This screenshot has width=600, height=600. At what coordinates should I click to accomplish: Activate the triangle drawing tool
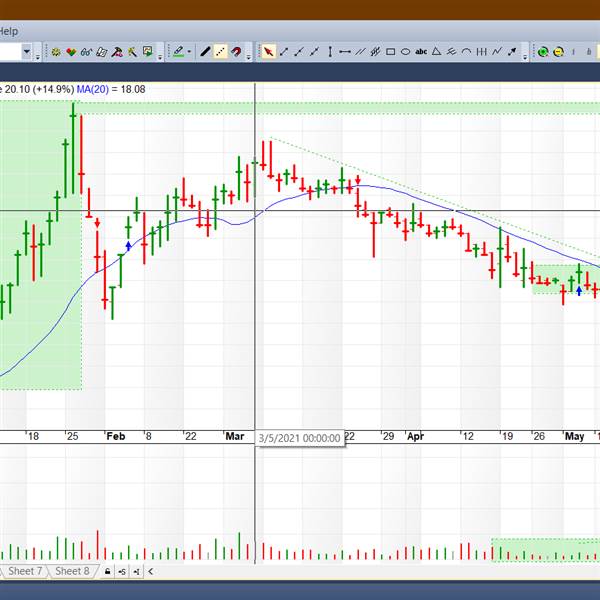[436, 52]
